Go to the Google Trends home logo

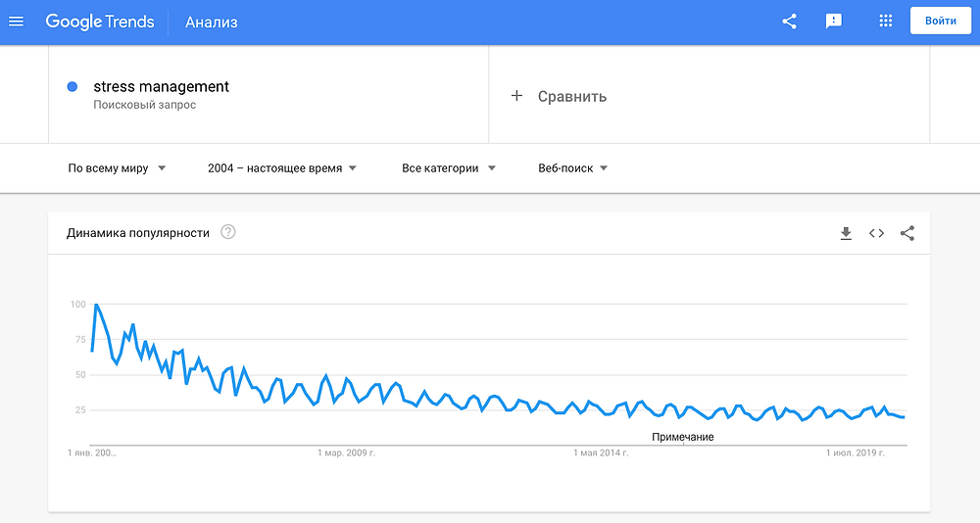coord(100,22)
